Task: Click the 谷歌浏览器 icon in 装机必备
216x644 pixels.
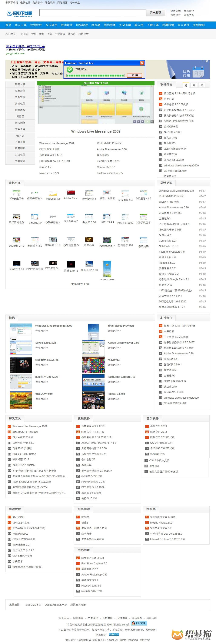Action: pos(71,240)
